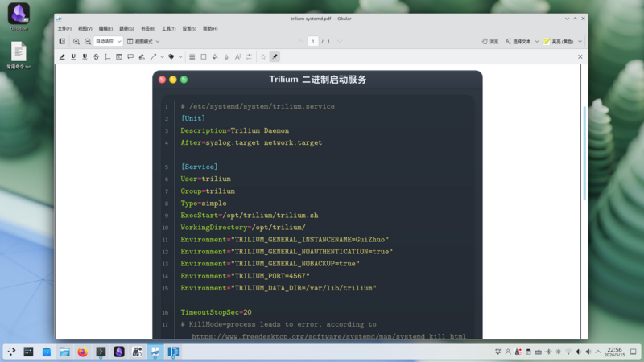
Task: Activate the 高亮 (黄色) highlighter
Action: click(559, 42)
